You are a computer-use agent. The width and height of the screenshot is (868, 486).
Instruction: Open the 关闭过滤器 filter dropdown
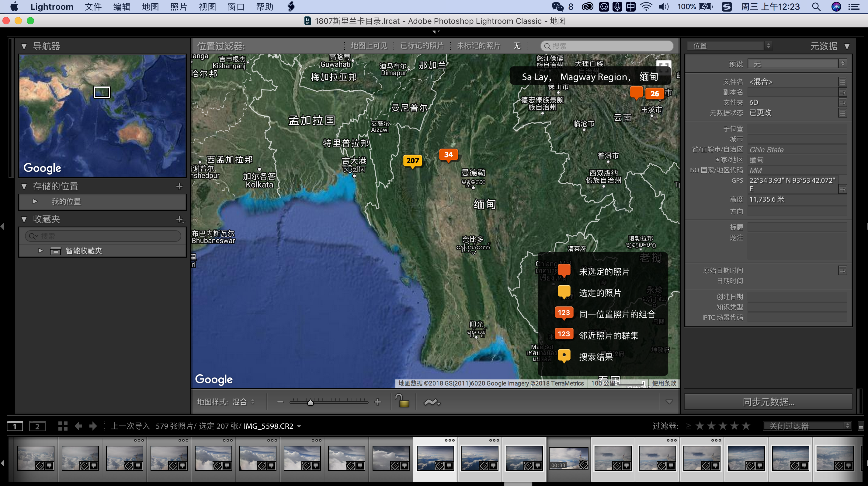tap(807, 426)
